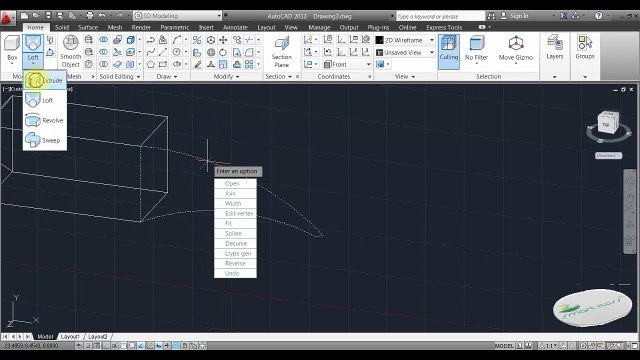Click the Loft button in the ribbon
The image size is (640, 360).
click(x=33, y=50)
